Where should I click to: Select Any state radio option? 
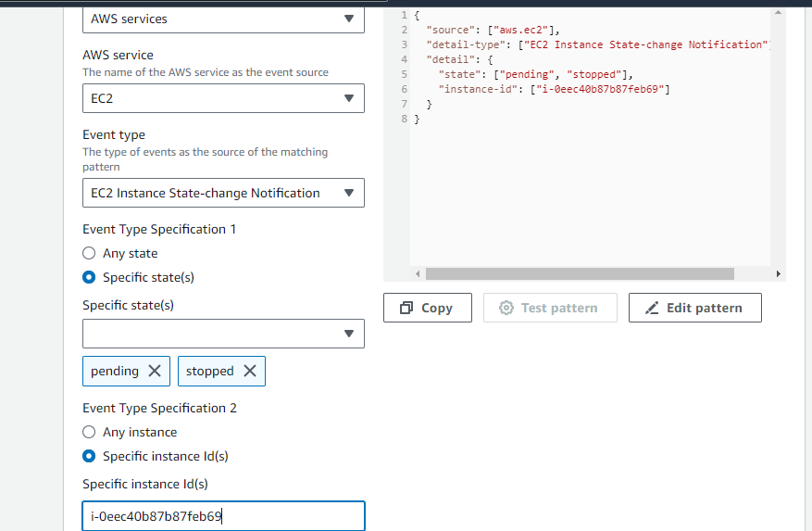(x=89, y=253)
